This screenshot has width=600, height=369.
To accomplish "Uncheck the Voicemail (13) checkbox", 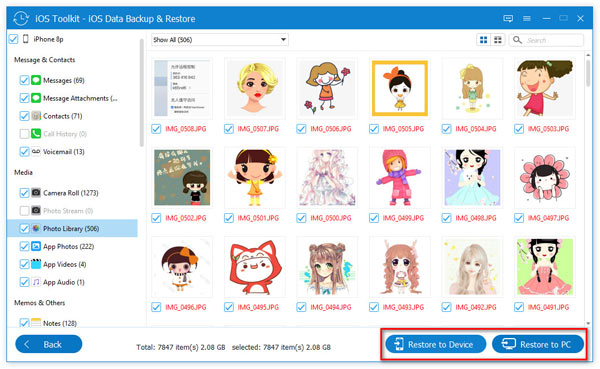I will [x=24, y=152].
